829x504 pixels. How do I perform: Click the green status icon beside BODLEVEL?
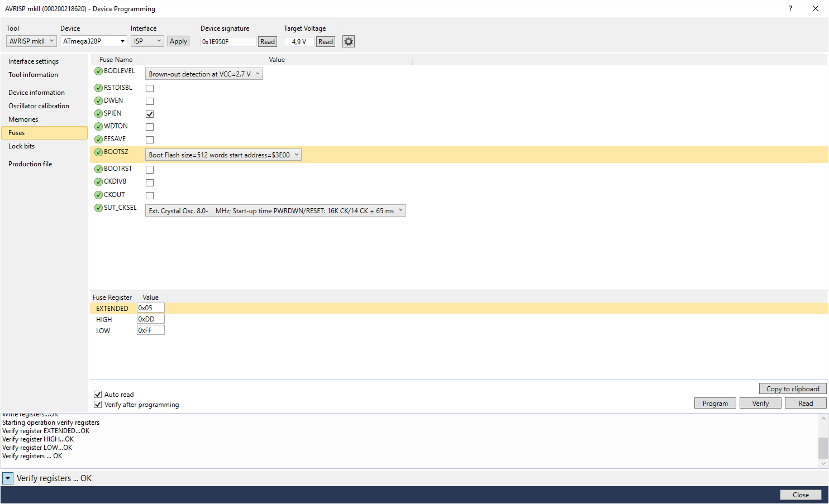tap(98, 71)
